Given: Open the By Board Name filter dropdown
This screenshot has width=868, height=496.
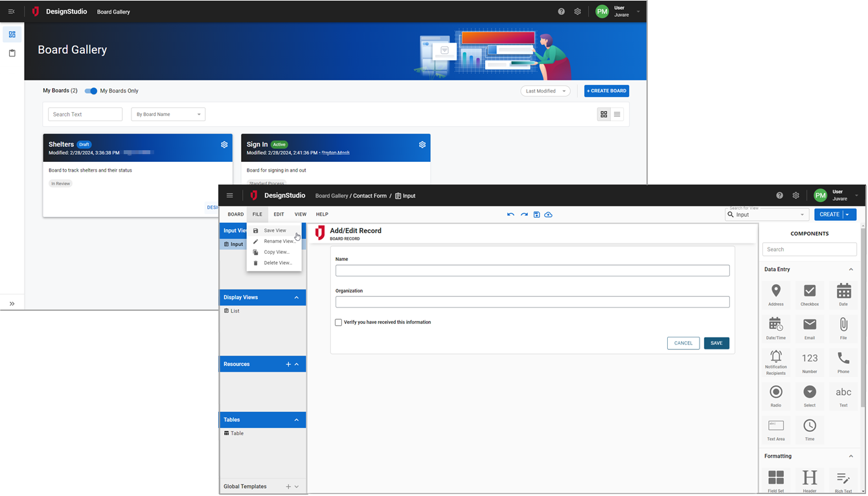Looking at the screenshot, I should click(168, 115).
